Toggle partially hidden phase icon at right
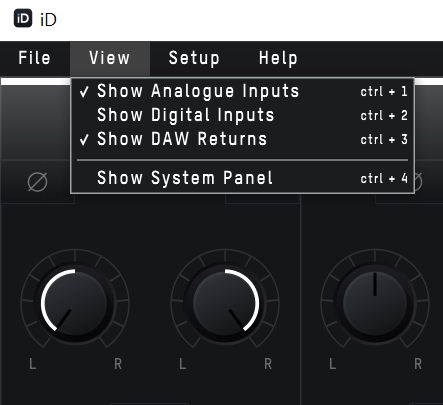This screenshot has width=443, height=405. click(418, 182)
